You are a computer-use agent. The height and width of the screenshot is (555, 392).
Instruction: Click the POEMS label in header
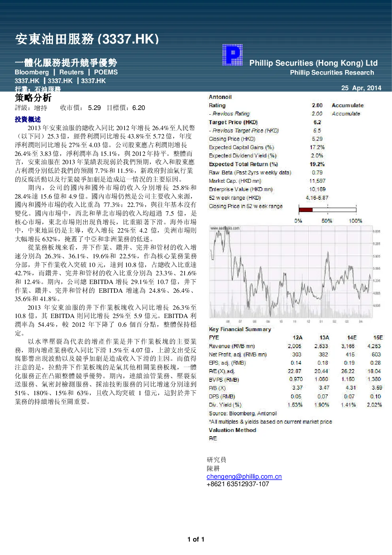coord(106,72)
